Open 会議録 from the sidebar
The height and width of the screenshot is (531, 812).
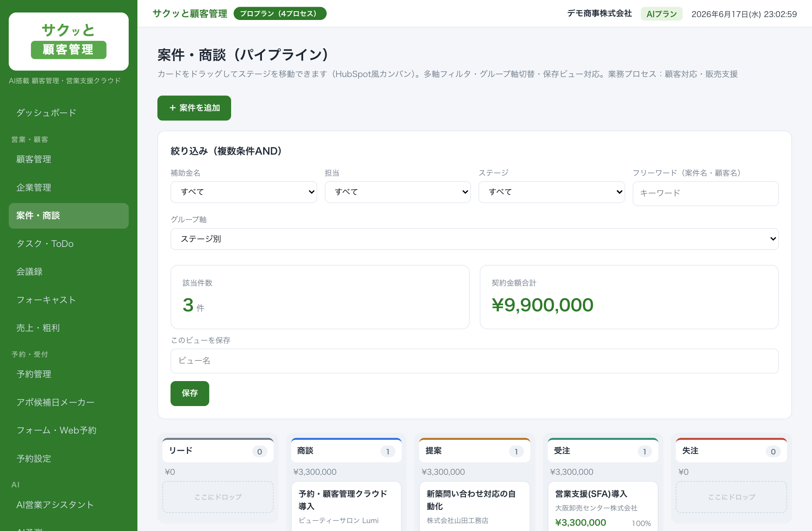[69, 272]
